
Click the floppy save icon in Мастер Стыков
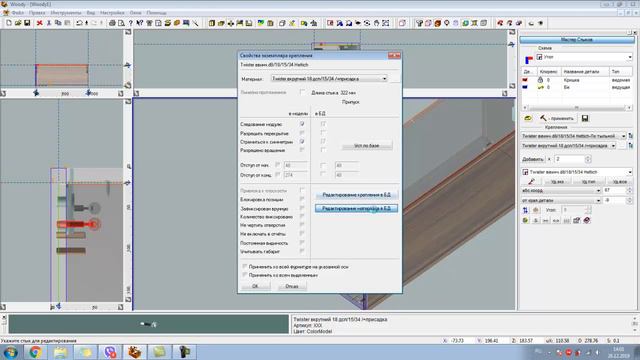[x=585, y=118]
